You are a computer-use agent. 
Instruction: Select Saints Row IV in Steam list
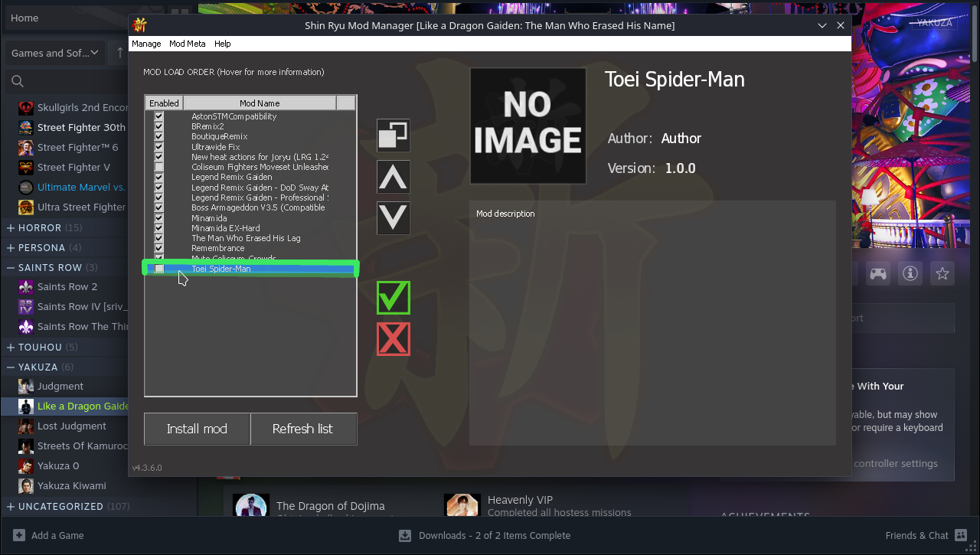[x=82, y=306]
